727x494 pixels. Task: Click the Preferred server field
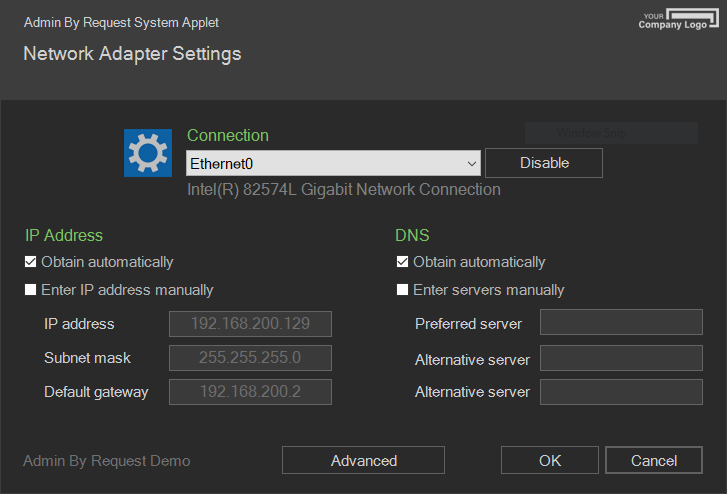(621, 322)
